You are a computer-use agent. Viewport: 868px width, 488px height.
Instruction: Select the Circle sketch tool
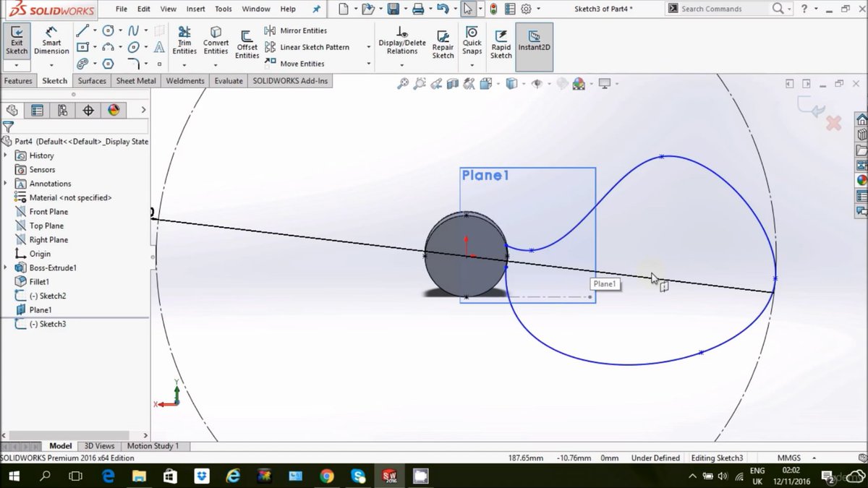(x=109, y=30)
